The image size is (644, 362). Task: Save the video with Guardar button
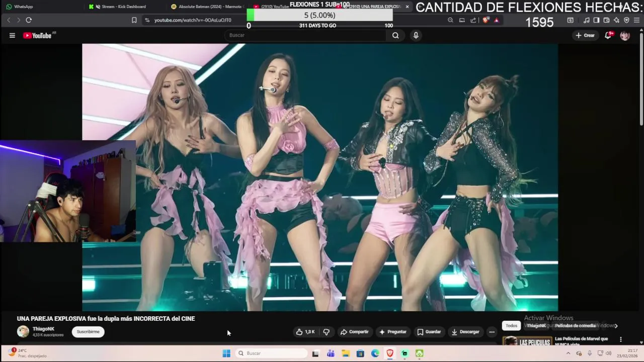point(429,332)
